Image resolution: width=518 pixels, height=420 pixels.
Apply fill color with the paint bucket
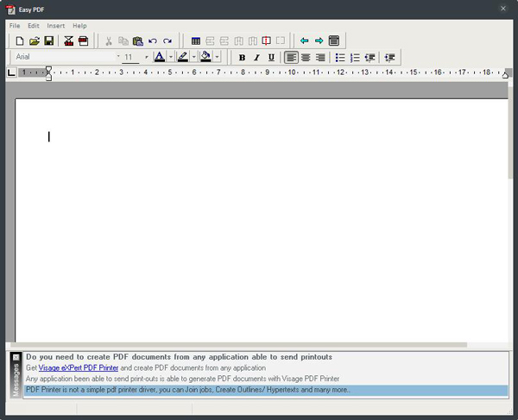pyautogui.click(x=205, y=57)
